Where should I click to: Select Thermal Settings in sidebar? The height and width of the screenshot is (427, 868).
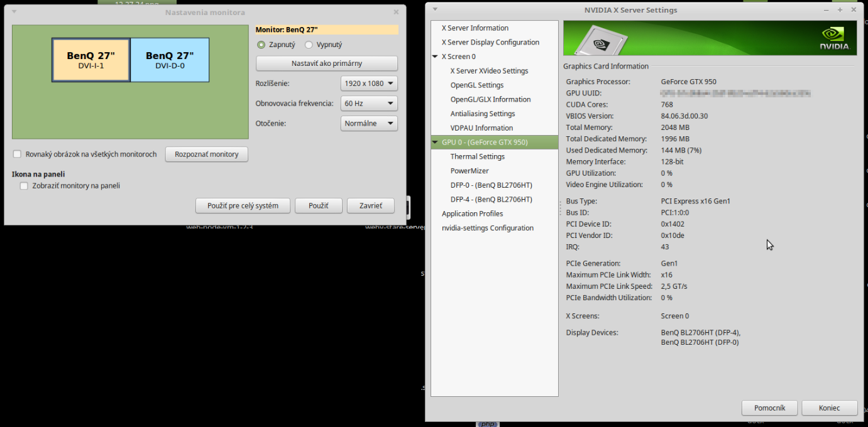click(477, 157)
